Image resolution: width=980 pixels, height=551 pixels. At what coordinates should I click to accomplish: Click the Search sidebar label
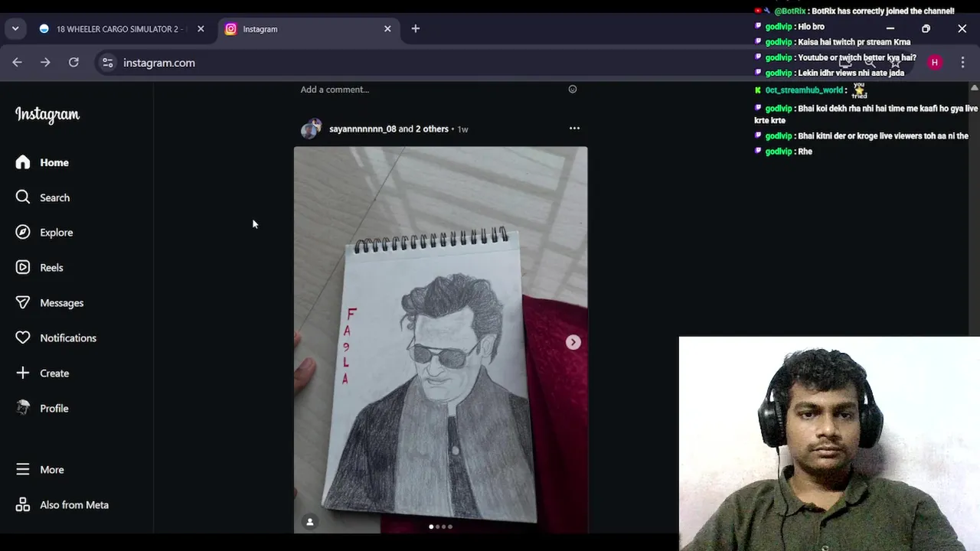click(x=55, y=198)
